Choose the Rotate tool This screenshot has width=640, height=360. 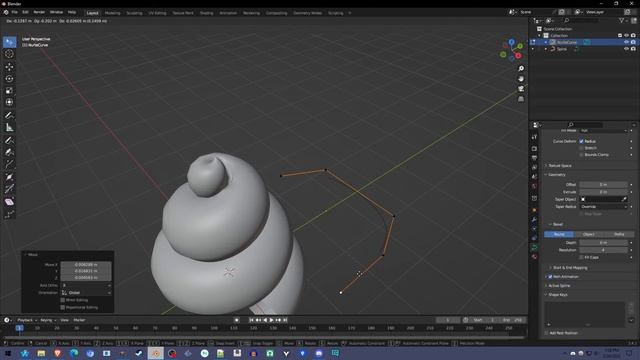tap(9, 78)
